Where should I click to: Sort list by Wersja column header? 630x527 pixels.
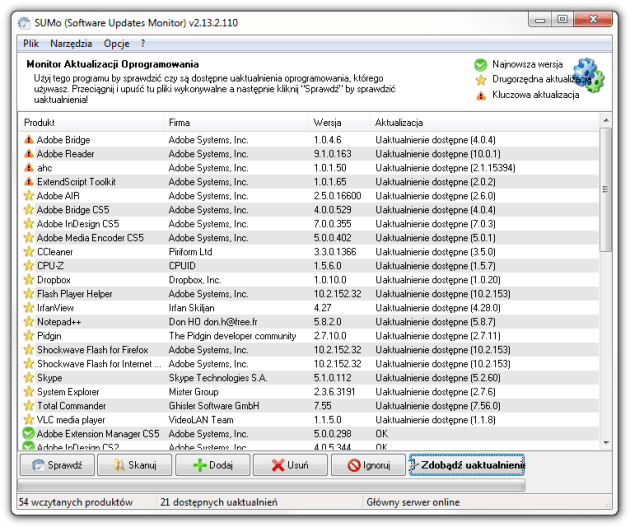coord(340,123)
